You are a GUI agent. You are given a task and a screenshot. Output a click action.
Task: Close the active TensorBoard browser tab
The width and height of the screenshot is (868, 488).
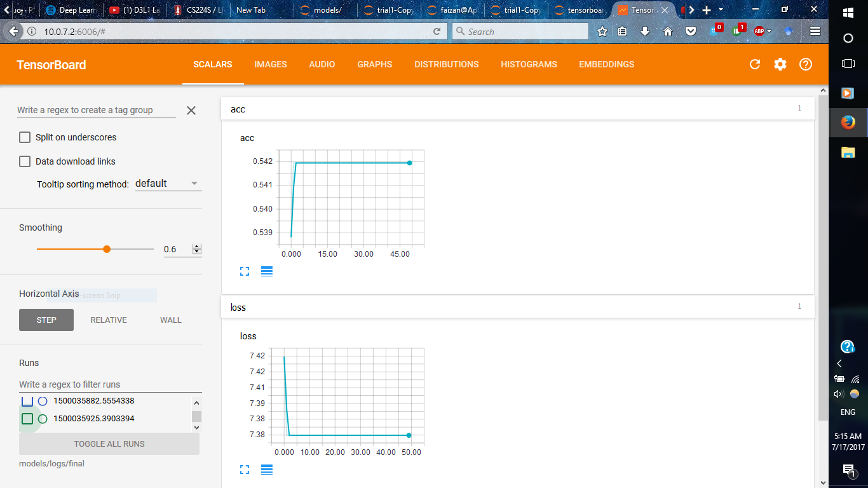pyautogui.click(x=665, y=10)
